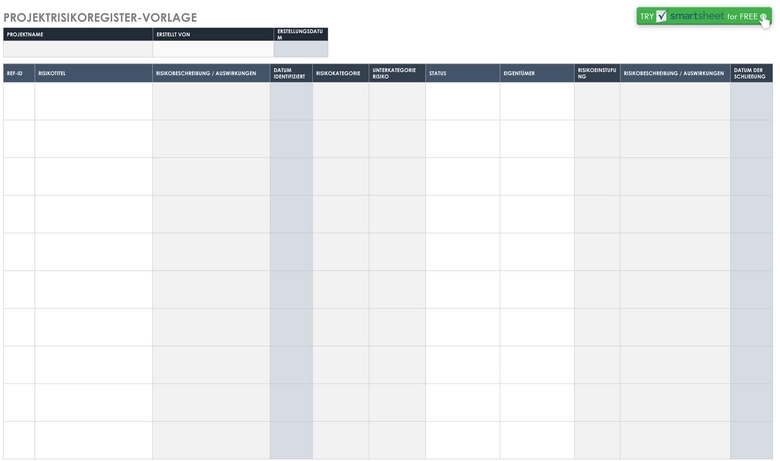Click the first empty cell under DATUM IDENTIFIZIERT
The image size is (780, 461).
click(x=292, y=101)
